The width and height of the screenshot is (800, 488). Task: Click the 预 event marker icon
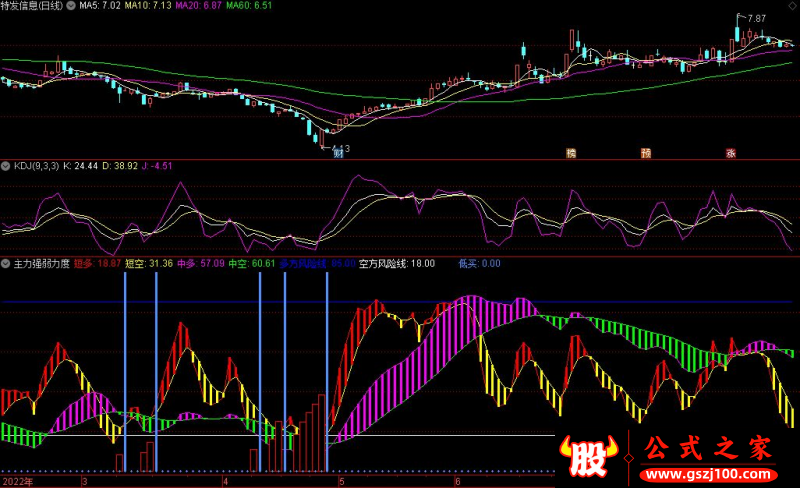[646, 153]
